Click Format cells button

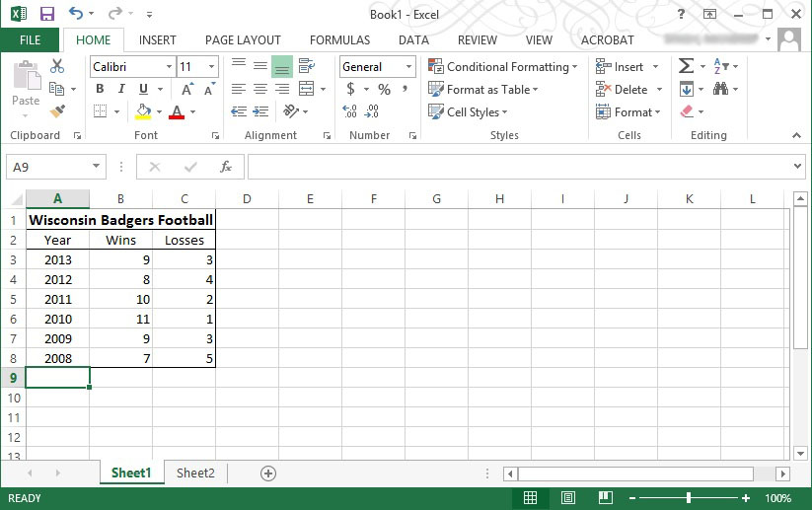tap(628, 111)
